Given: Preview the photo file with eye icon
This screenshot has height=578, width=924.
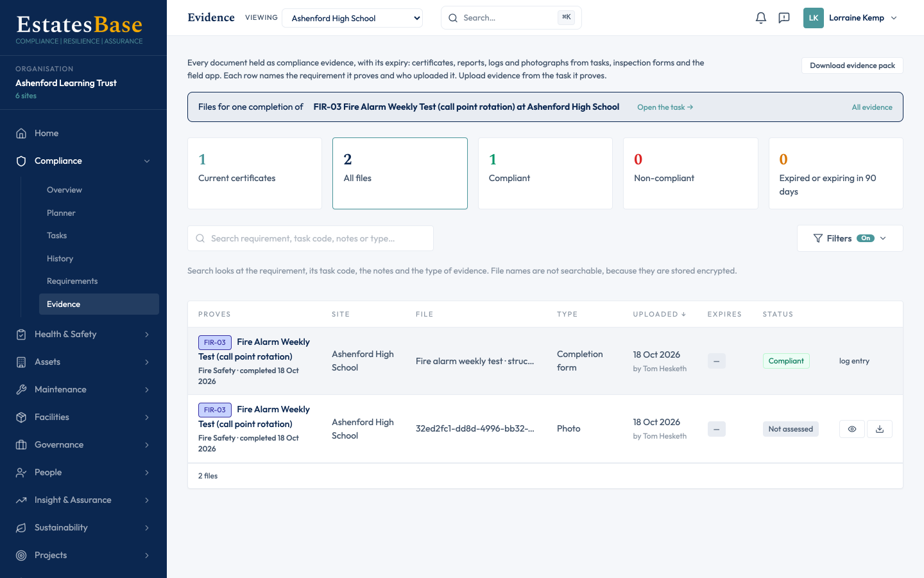Looking at the screenshot, I should (x=852, y=429).
